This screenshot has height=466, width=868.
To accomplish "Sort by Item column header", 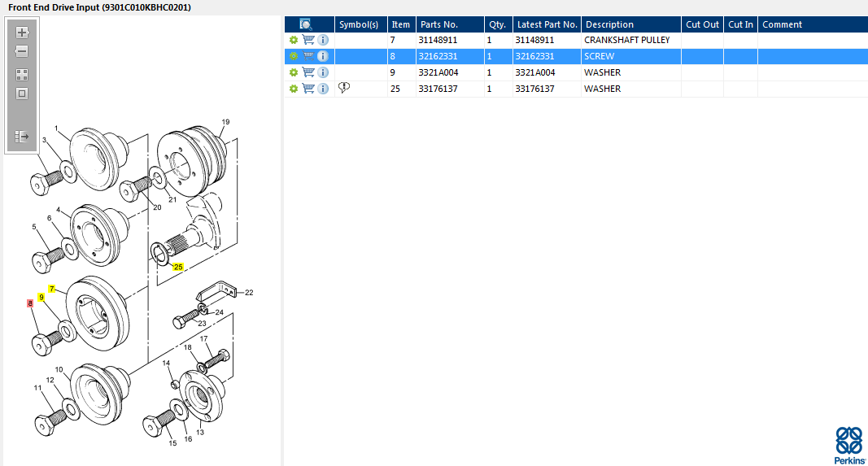I will [x=401, y=24].
